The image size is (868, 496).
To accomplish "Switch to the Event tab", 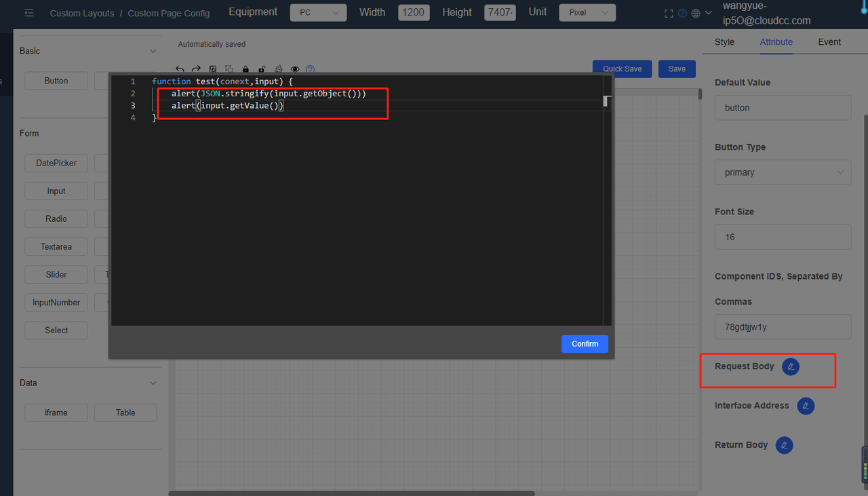I will [x=829, y=42].
